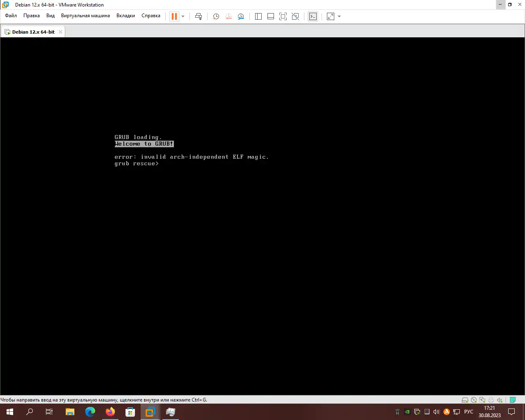525x420 pixels.
Task: Toggle the console view icon
Action: click(x=313, y=16)
